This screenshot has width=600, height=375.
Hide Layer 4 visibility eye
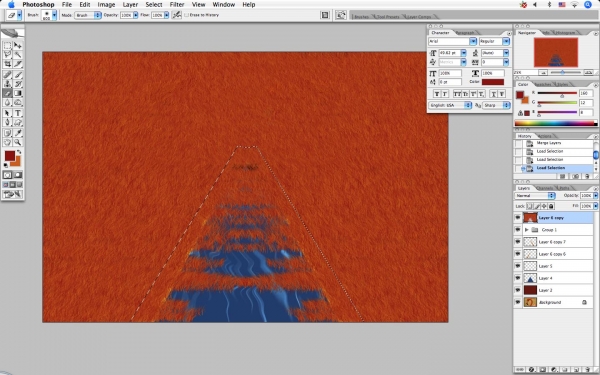(517, 278)
